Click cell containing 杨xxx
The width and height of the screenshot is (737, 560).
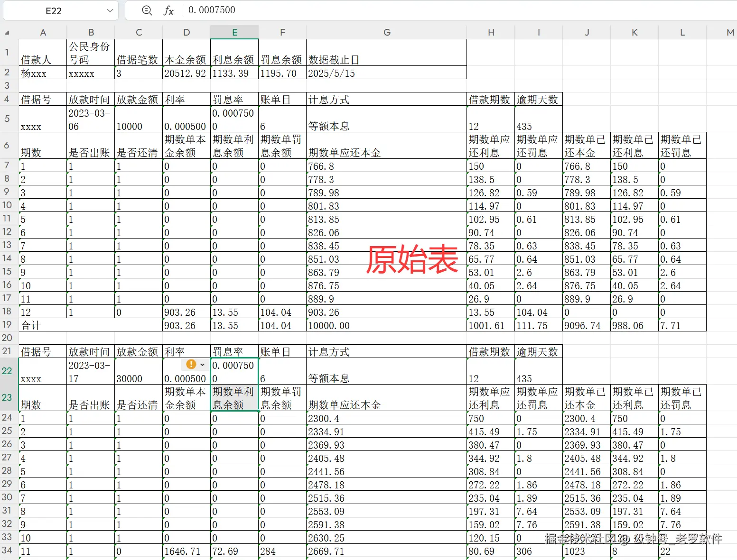[43, 73]
